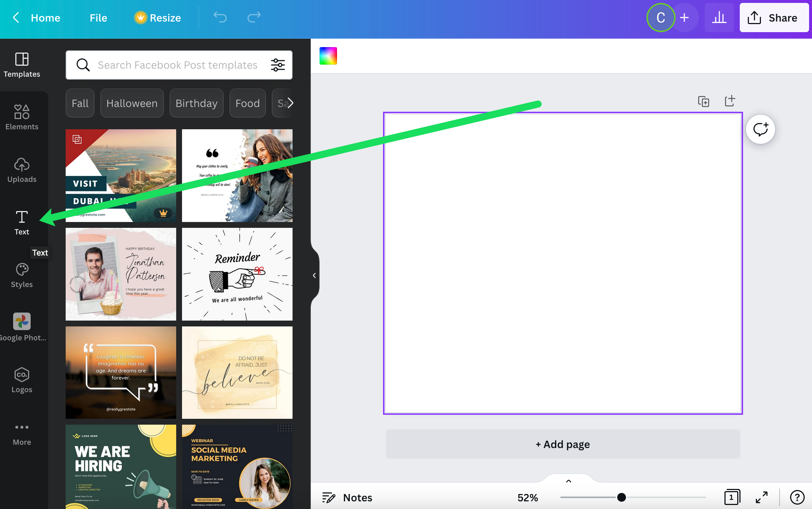Open the Elements panel
This screenshot has width=812, height=509.
pos(22,117)
